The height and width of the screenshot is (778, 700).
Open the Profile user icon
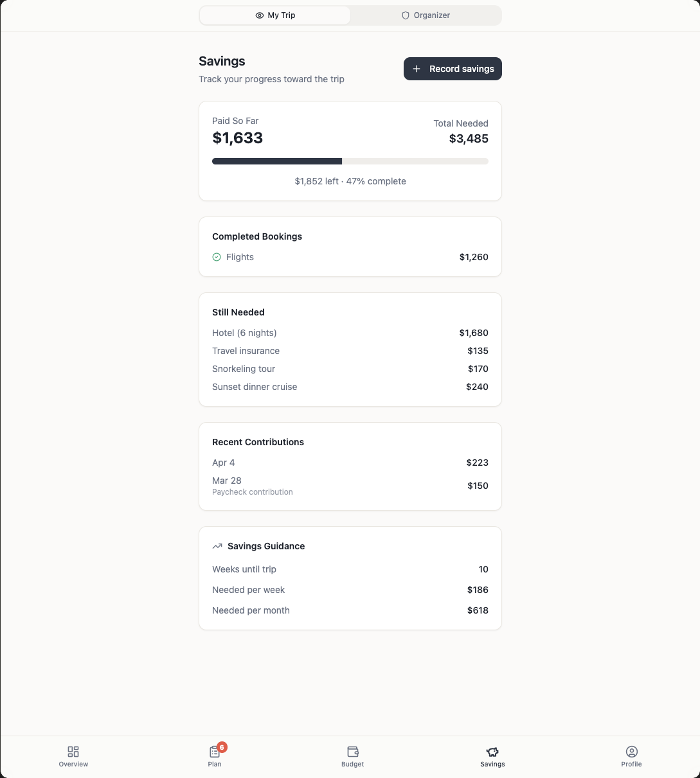[631, 752]
